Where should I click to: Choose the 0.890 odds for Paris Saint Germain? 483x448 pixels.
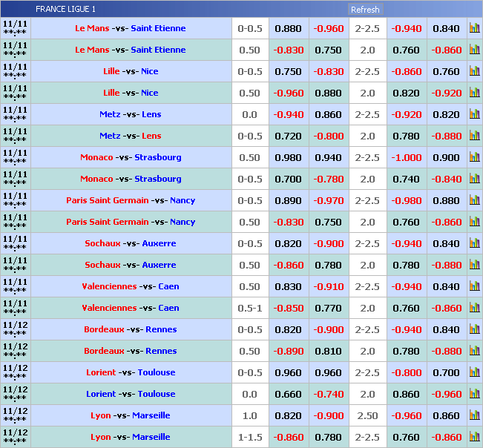[288, 201]
